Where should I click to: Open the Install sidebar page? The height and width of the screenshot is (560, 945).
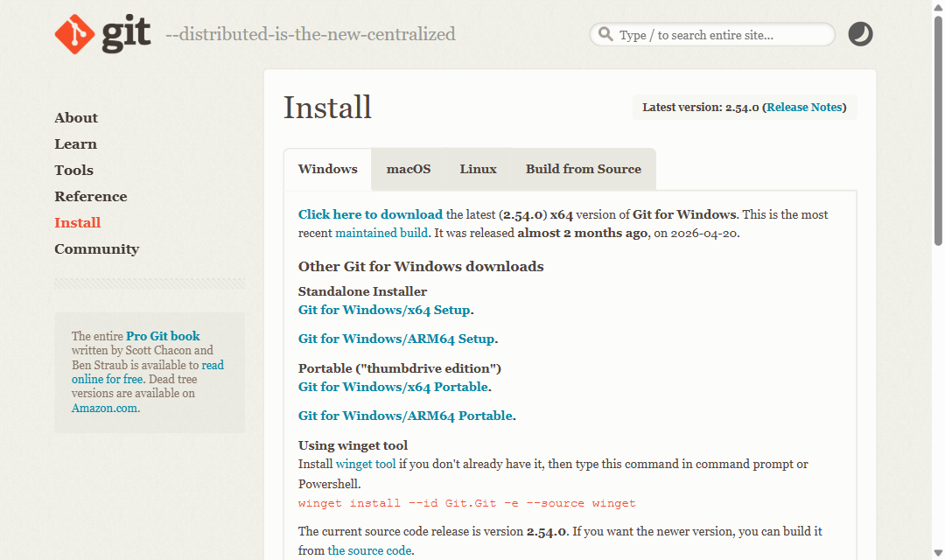tap(77, 222)
